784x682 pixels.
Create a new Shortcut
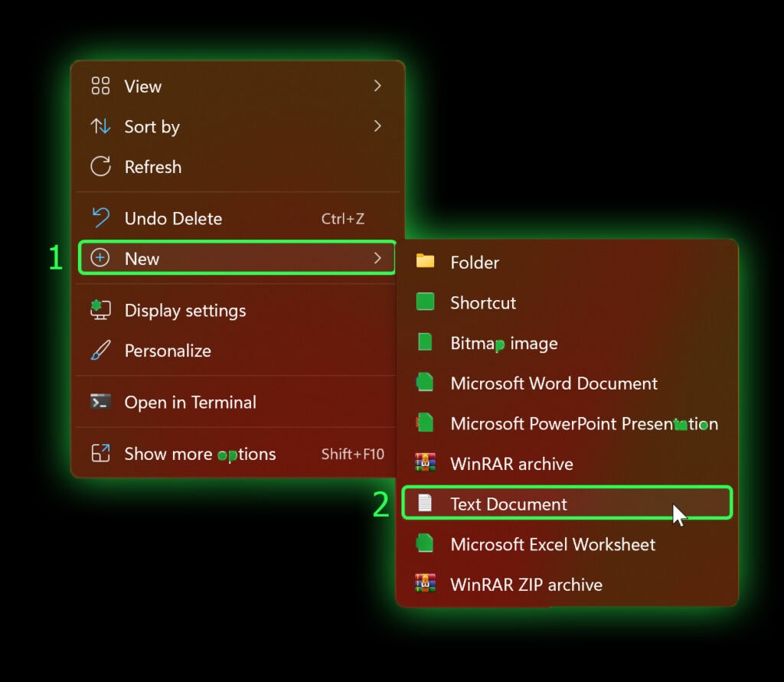pyautogui.click(x=567, y=302)
